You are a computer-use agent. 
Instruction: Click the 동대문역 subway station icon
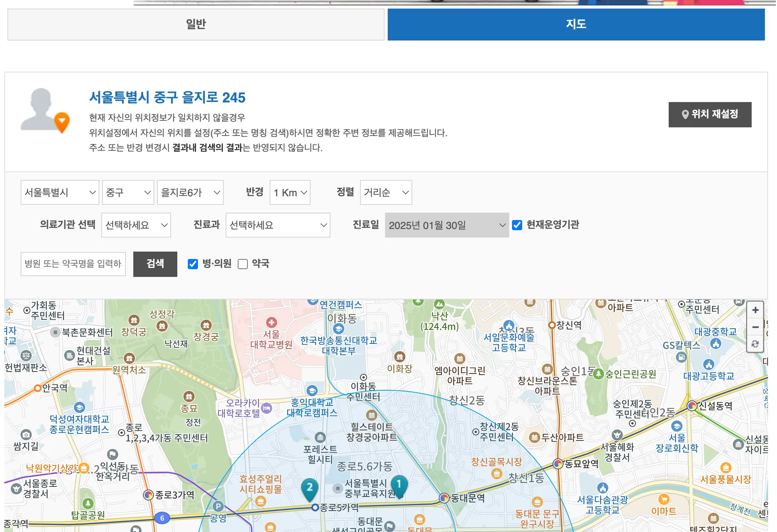[445, 497]
